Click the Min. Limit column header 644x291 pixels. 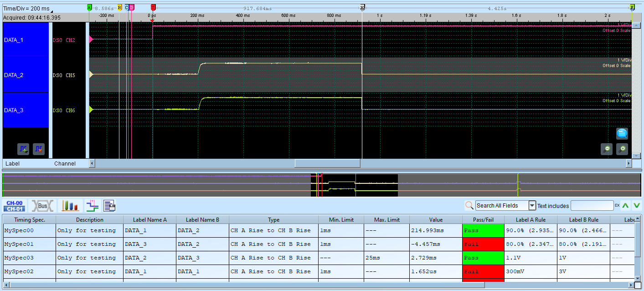tap(341, 219)
